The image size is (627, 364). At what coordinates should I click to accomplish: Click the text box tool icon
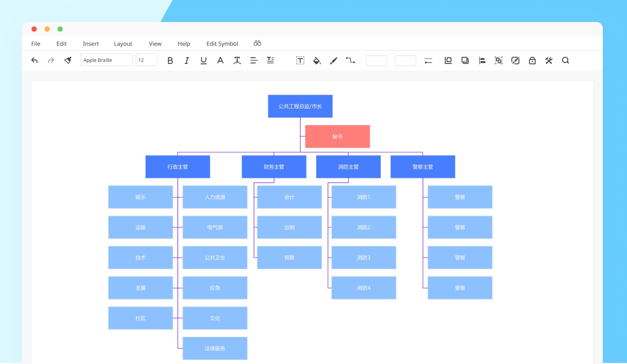(300, 60)
